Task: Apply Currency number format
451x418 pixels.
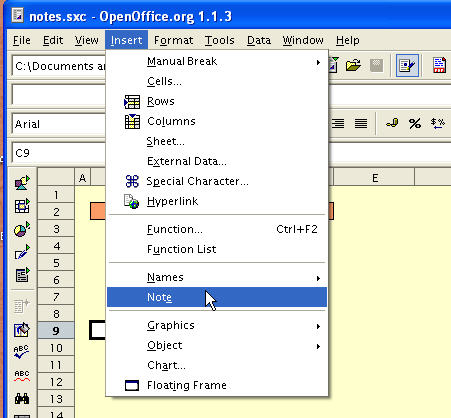Action: pyautogui.click(x=392, y=124)
